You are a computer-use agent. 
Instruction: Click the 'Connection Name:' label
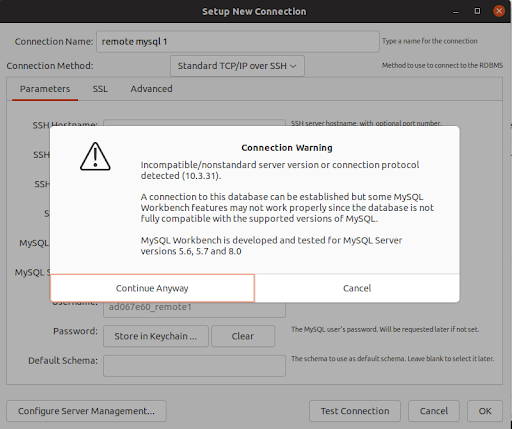[x=54, y=41]
